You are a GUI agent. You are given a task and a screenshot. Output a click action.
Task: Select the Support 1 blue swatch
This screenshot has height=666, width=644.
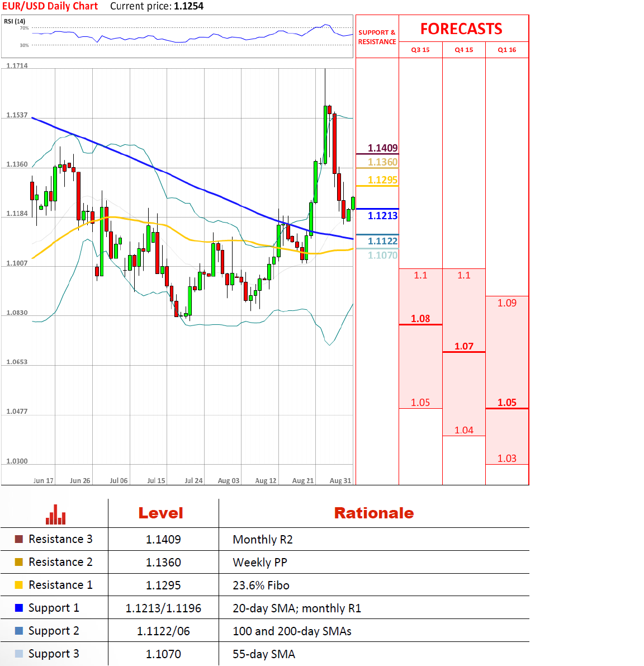click(x=18, y=608)
